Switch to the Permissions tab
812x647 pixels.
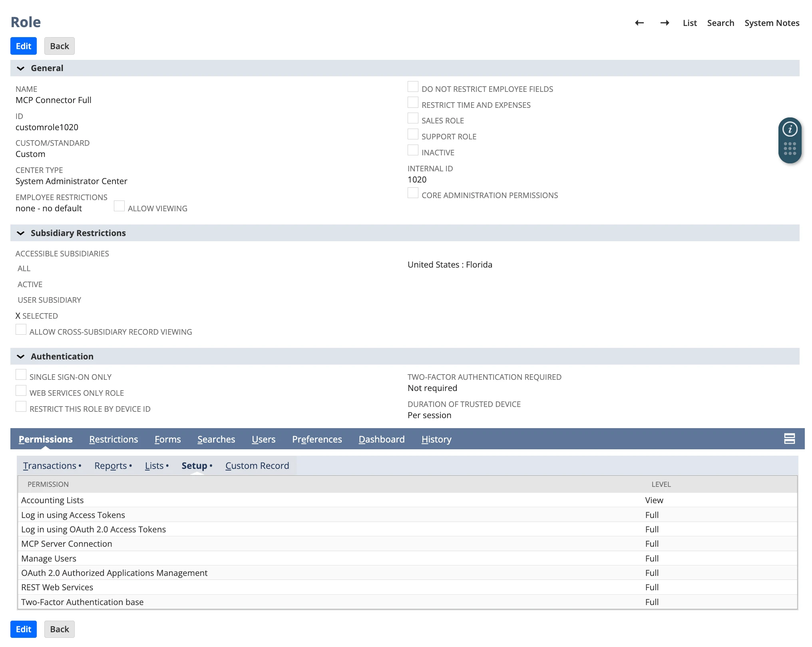pyautogui.click(x=46, y=439)
